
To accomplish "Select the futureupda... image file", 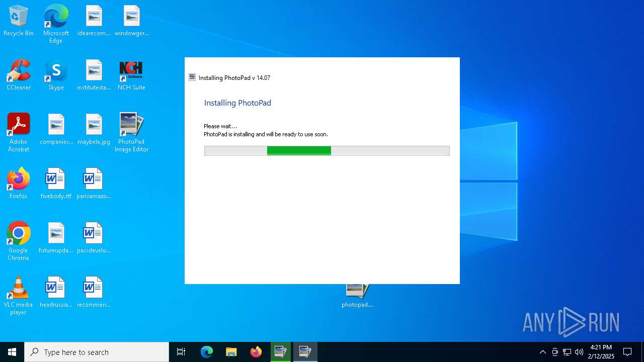I will (56, 238).
